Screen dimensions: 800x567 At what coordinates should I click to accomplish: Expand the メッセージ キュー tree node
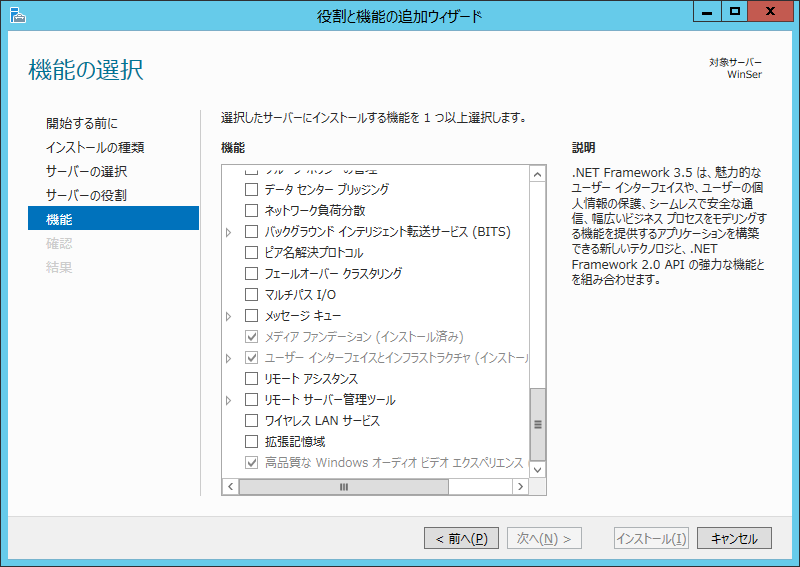tap(229, 316)
